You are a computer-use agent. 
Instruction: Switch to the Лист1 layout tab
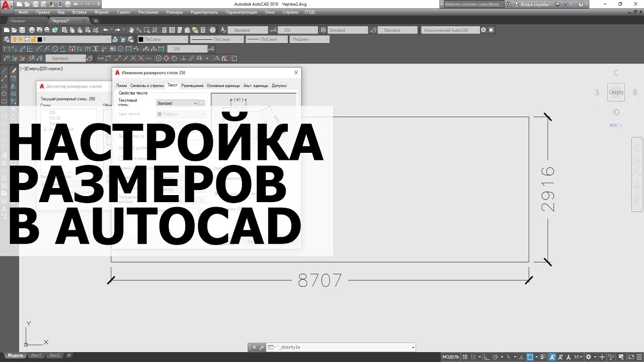[36, 355]
